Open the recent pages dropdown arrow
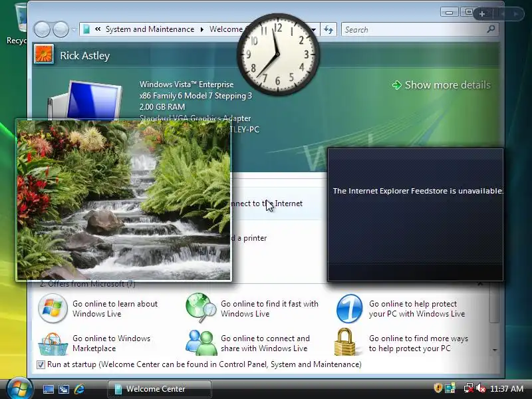Image resolution: width=532 pixels, height=399 pixels. coord(74,30)
